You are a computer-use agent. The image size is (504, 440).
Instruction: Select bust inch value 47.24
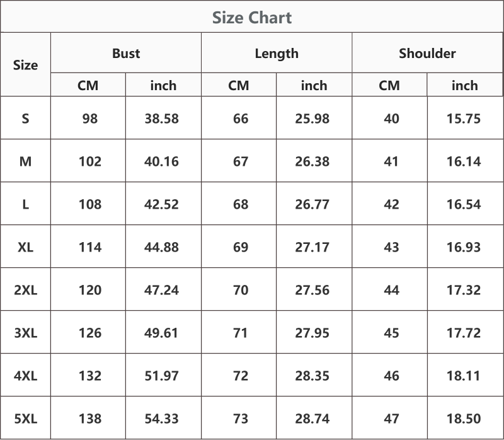click(x=161, y=290)
